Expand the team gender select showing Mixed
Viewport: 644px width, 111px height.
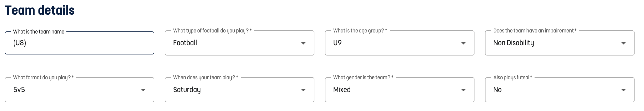399,90
